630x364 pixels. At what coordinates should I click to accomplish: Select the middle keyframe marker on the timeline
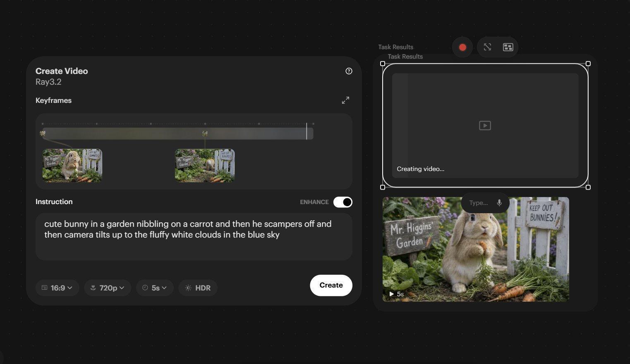[x=205, y=133]
